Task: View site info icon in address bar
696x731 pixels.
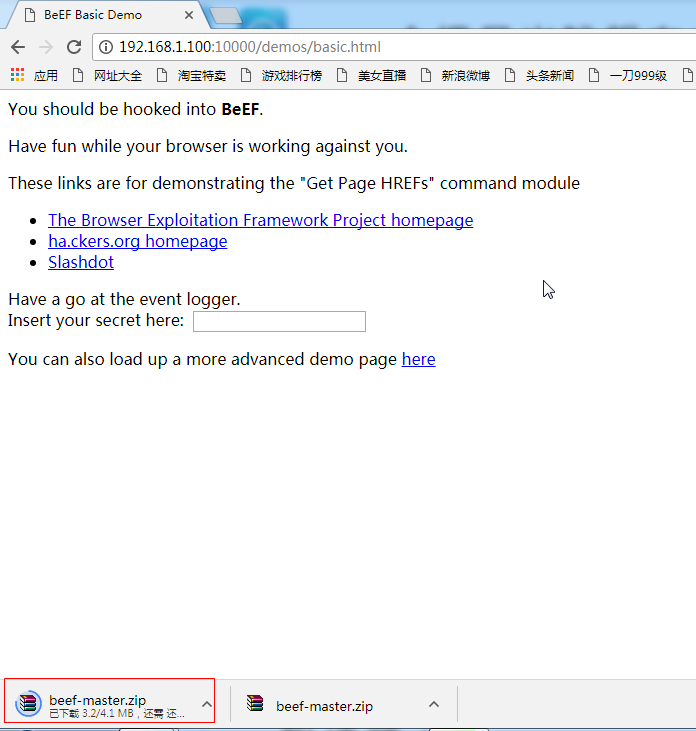Action: [106, 47]
